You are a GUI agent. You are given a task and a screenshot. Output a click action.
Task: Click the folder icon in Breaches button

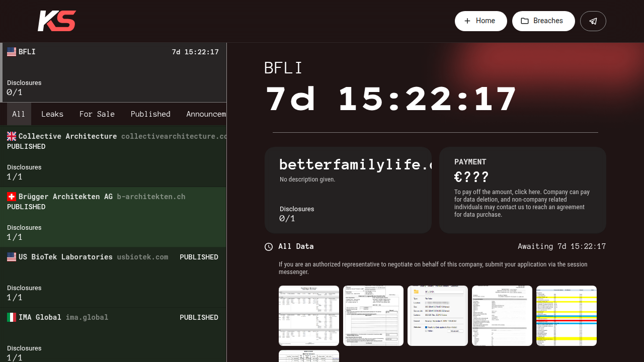point(525,21)
